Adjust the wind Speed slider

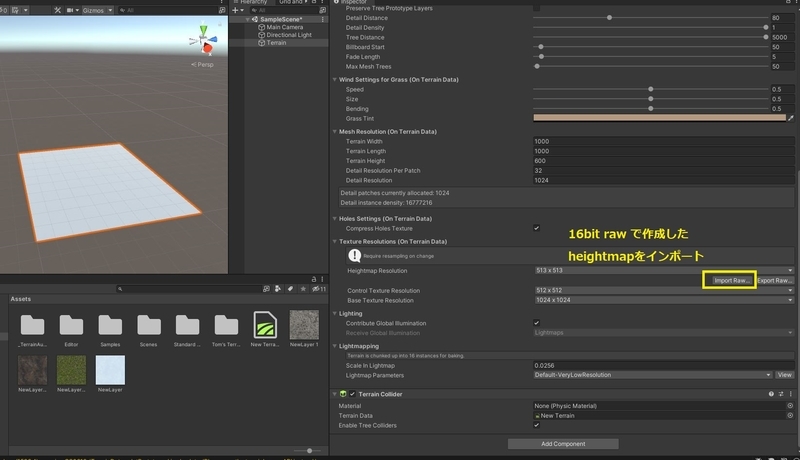(651, 89)
